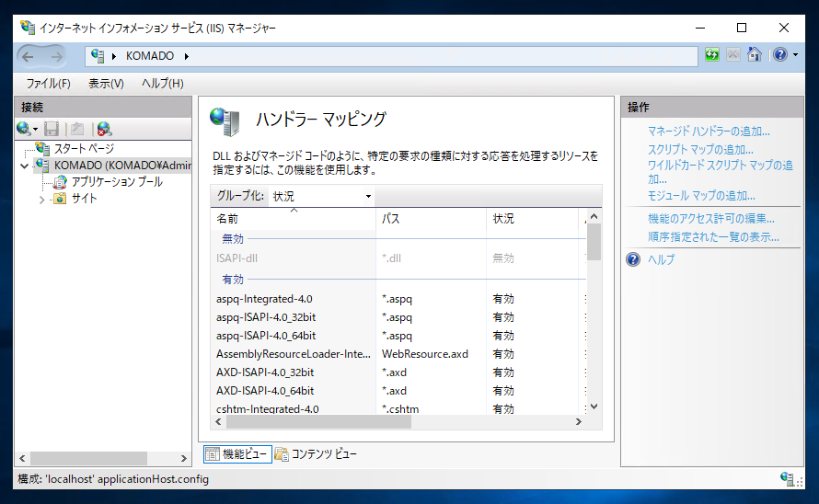Expand the サイト tree node
819x504 pixels.
click(x=41, y=199)
